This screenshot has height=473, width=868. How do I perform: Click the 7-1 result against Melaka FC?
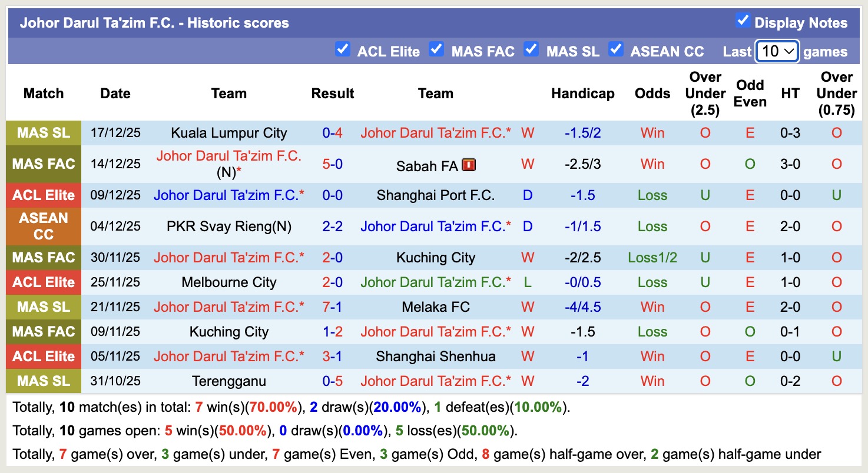coord(333,307)
